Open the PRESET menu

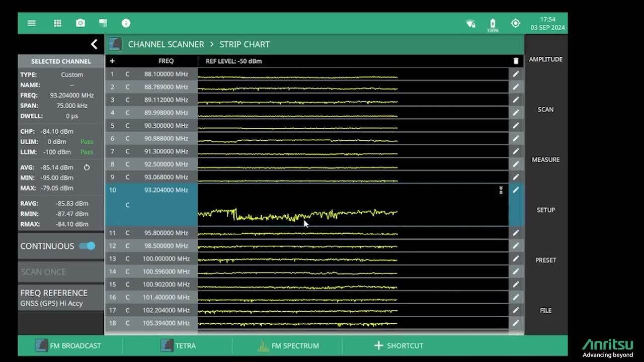[x=545, y=260]
